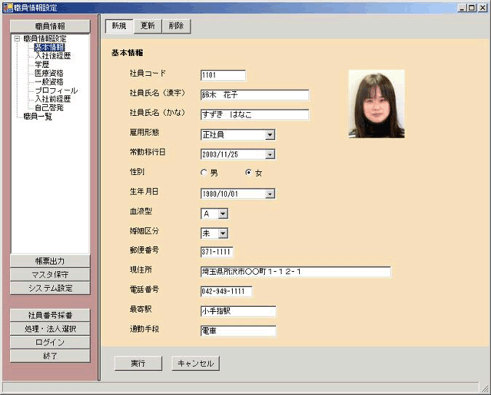Click the 社員コード input field

coord(223,75)
